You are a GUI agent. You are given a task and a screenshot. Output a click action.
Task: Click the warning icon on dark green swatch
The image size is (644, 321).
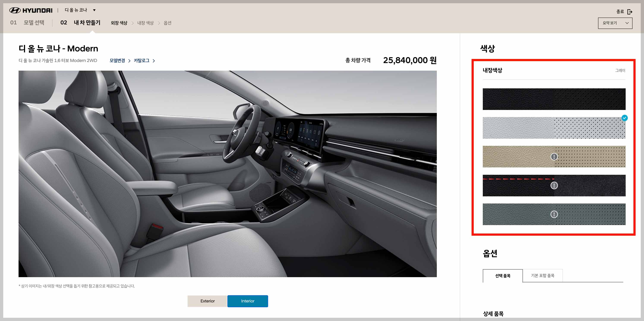554,214
